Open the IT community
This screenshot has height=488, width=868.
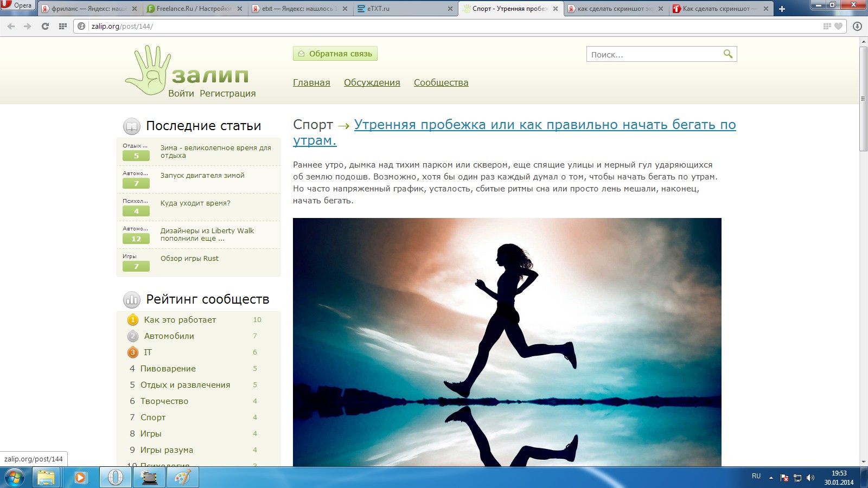point(148,352)
